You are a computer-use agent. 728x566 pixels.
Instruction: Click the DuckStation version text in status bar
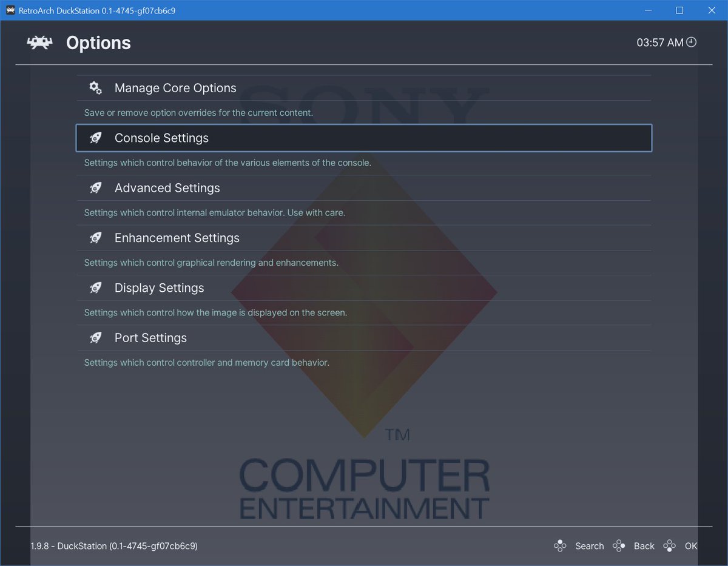click(x=113, y=545)
